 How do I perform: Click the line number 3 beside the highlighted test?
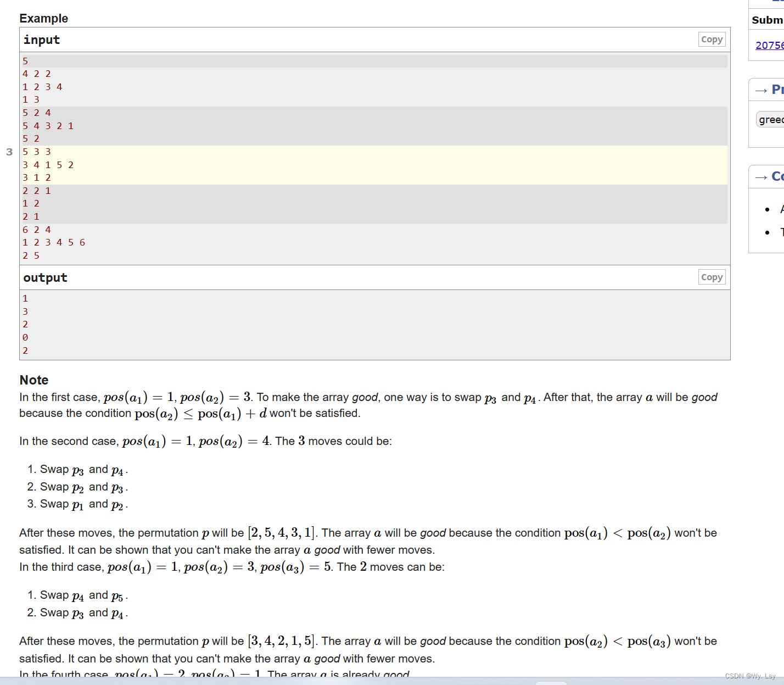(9, 152)
